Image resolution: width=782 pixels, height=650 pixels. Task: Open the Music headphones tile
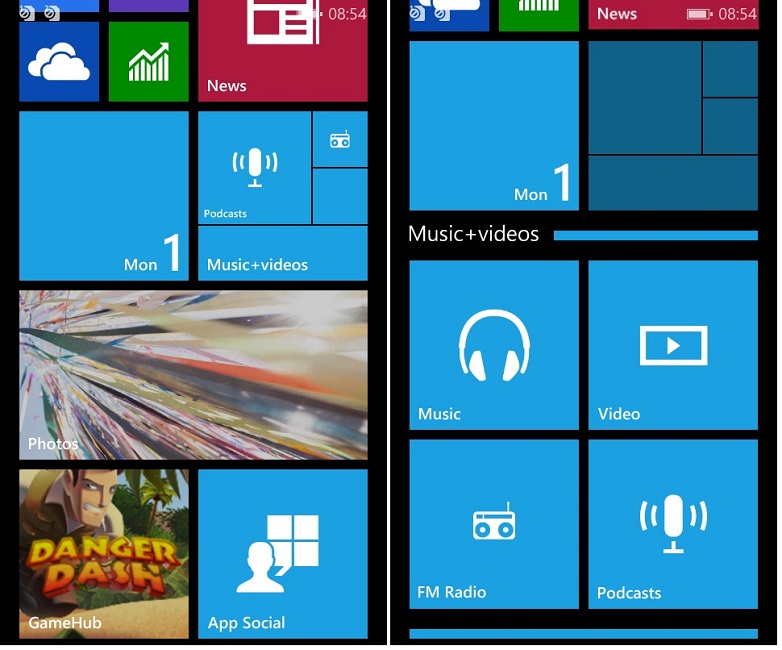point(494,345)
